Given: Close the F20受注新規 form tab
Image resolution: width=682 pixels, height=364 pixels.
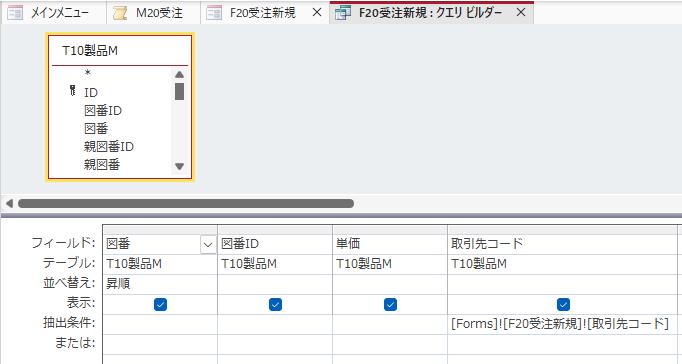Looking at the screenshot, I should (318, 13).
